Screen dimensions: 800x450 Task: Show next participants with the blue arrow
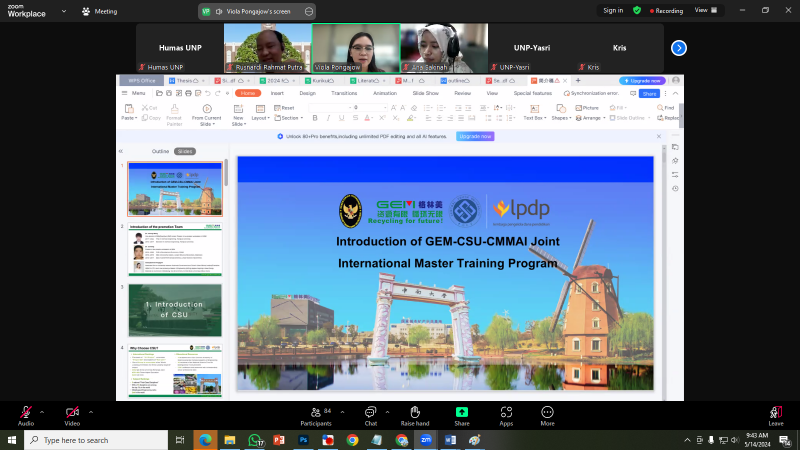tap(679, 48)
